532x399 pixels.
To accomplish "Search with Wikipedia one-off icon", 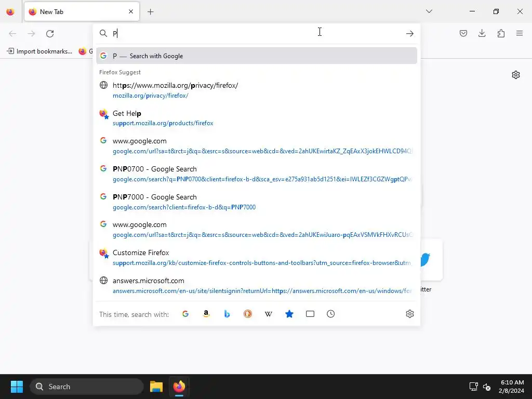I will (269, 314).
